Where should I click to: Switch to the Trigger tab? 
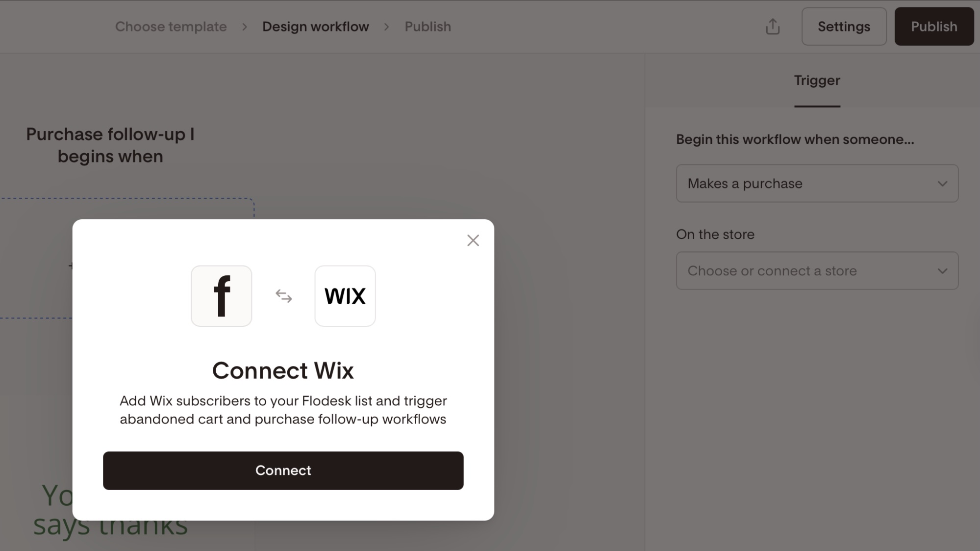[817, 81]
